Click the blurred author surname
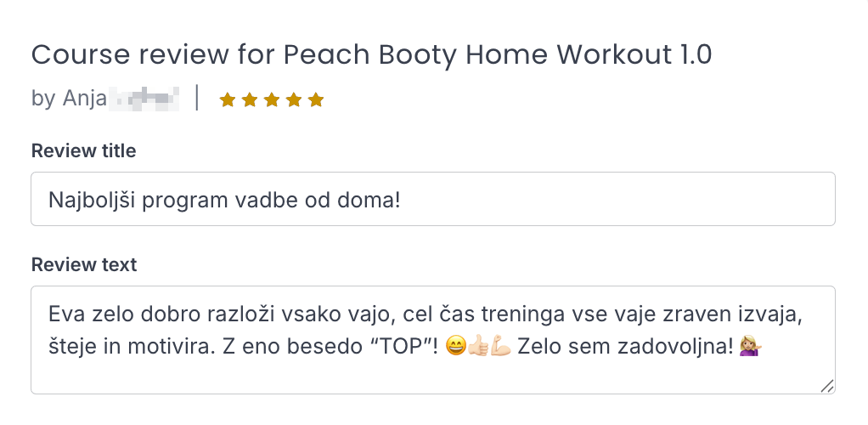Viewport: 868px width, 425px height. pyautogui.click(x=144, y=99)
